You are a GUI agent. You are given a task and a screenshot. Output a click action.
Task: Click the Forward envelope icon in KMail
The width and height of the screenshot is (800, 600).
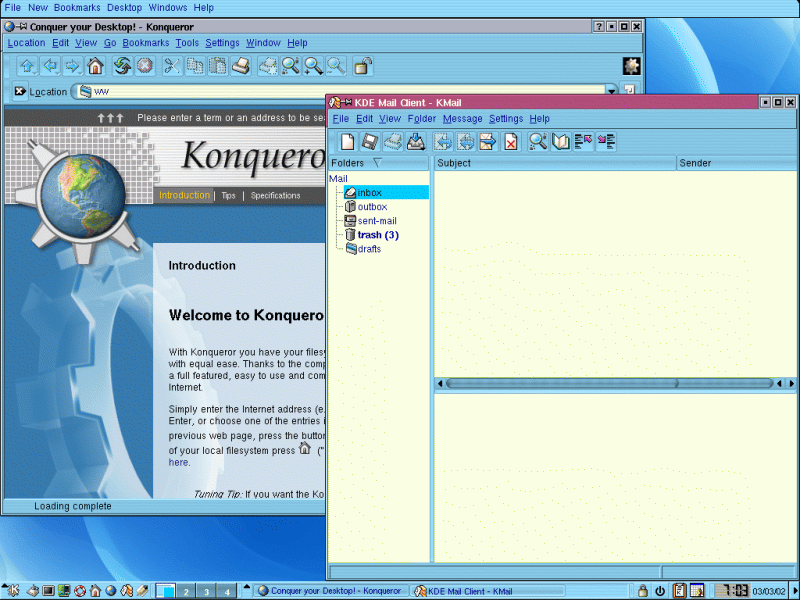[x=488, y=141]
